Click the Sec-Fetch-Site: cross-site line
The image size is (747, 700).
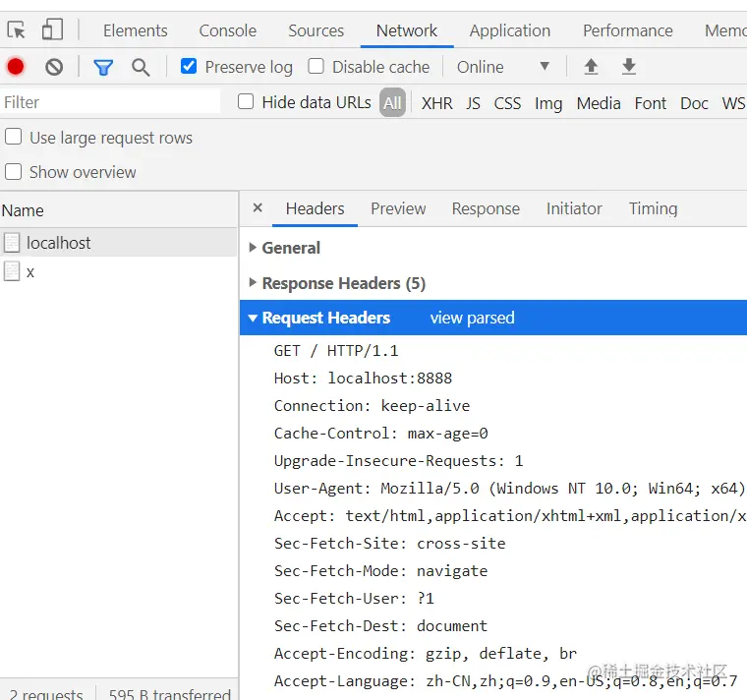(x=389, y=544)
